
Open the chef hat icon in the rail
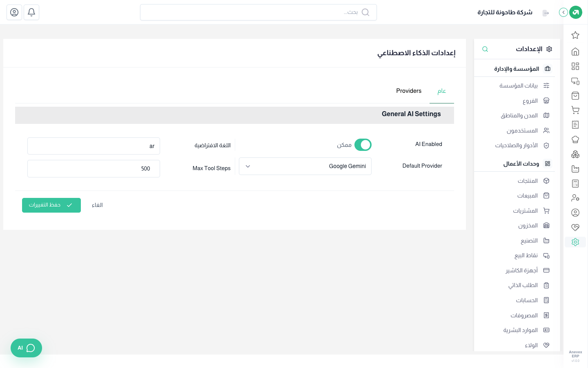(x=575, y=139)
